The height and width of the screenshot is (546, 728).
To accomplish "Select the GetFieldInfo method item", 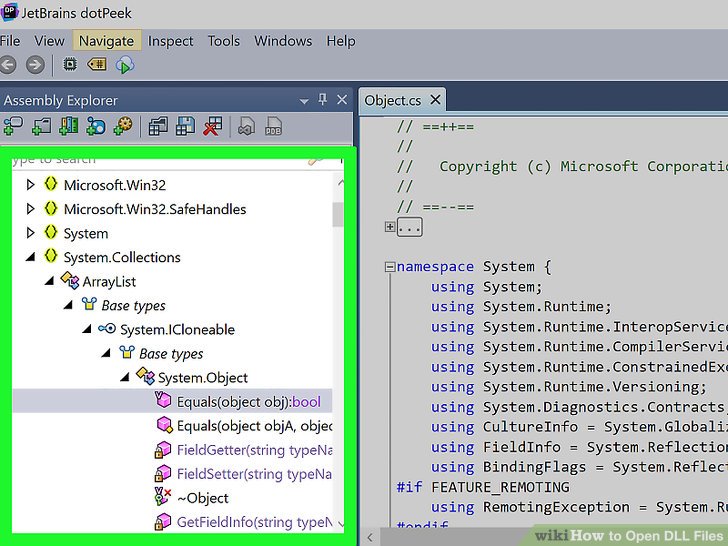I will [x=254, y=522].
